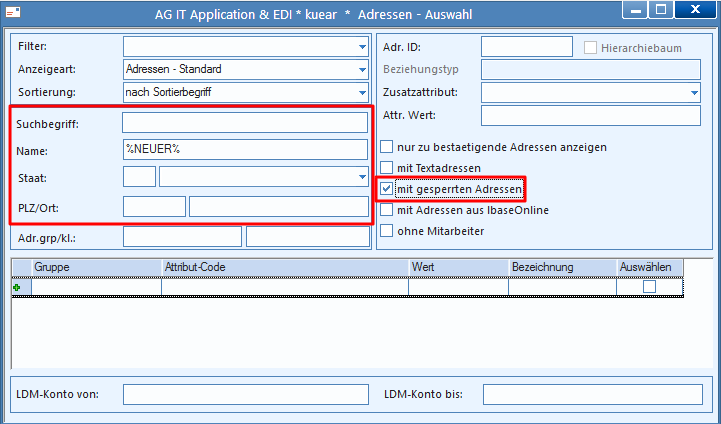Click the Bezeichnung column header
721x424 pixels.
563,267
